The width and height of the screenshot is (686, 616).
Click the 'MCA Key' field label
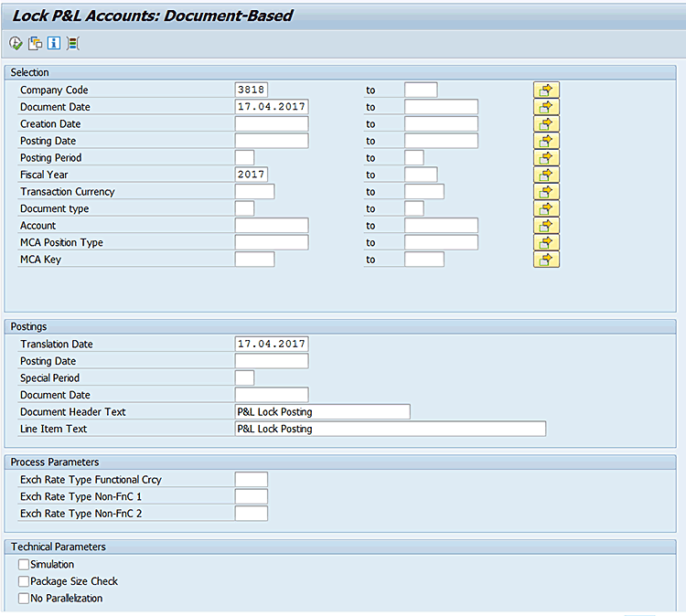coord(40,260)
